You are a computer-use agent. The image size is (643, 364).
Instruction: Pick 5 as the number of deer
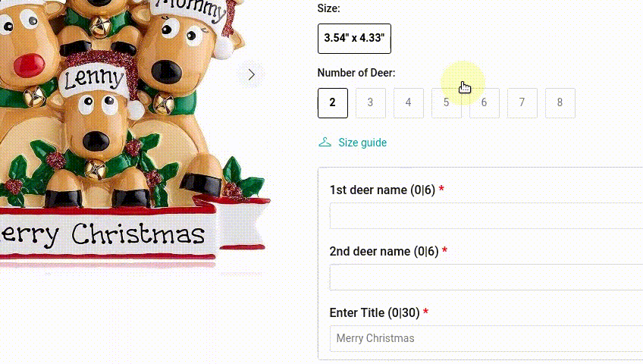(x=446, y=103)
